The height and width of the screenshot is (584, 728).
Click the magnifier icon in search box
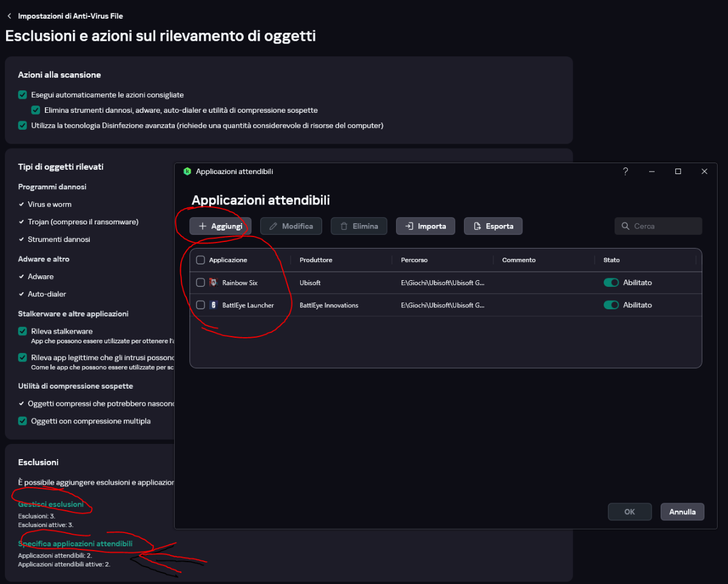point(625,226)
